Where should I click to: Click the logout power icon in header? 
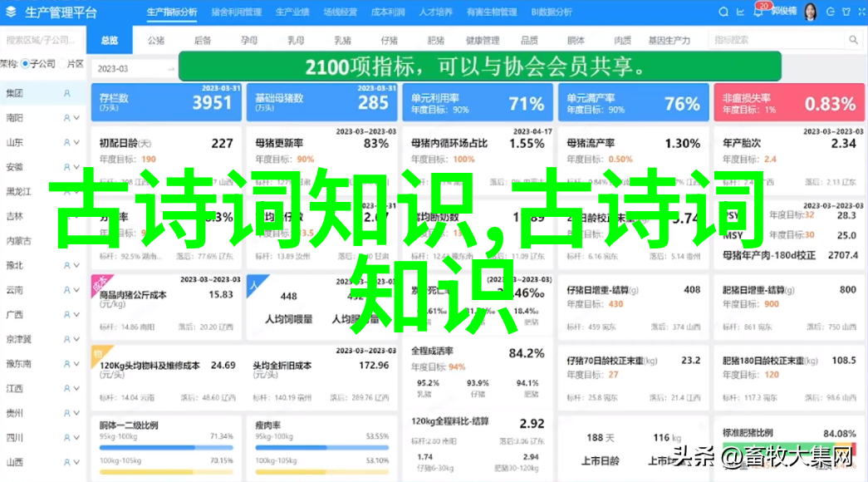[x=831, y=12]
